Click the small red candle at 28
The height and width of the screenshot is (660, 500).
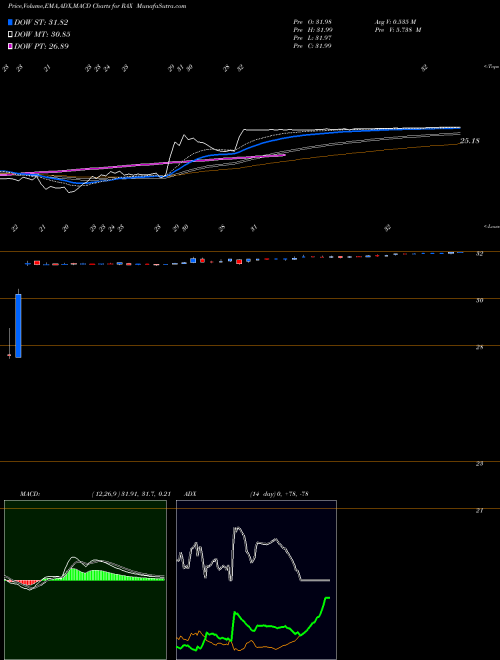point(9,356)
